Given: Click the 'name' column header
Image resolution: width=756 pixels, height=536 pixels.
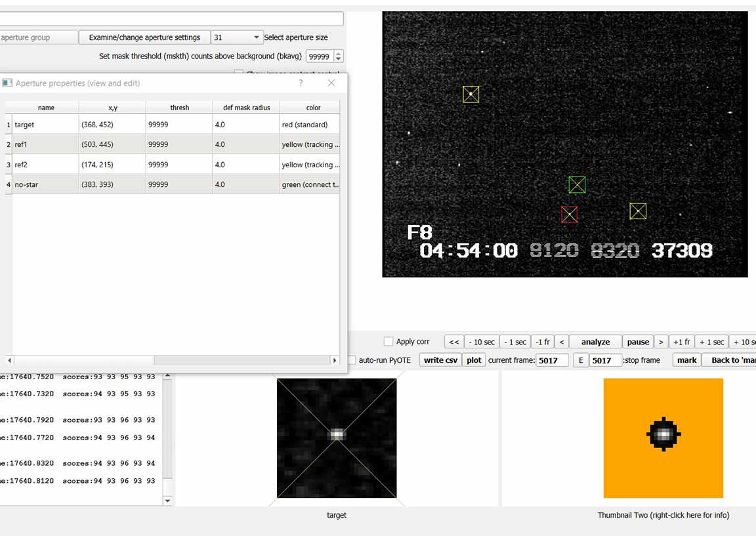Looking at the screenshot, I should 46,108.
